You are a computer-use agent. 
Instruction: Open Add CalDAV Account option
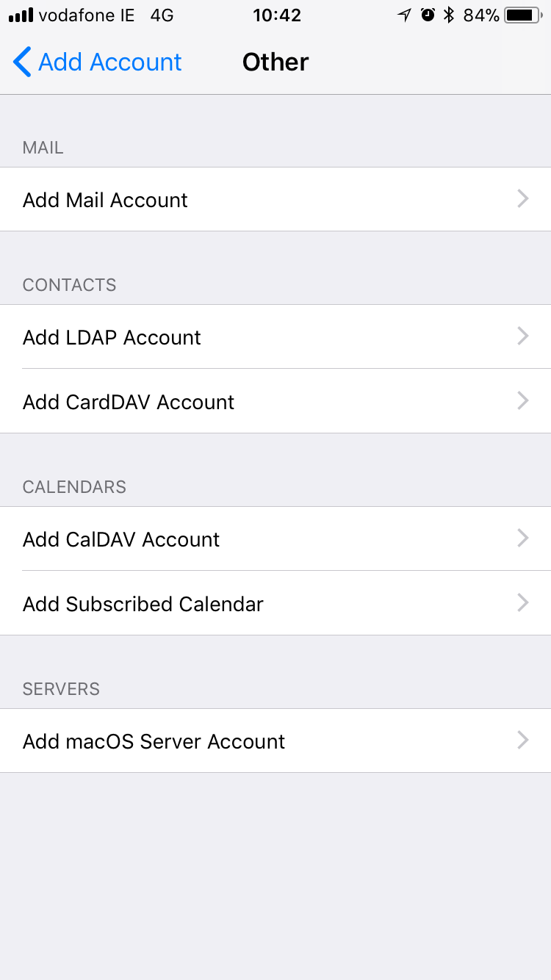click(x=275, y=538)
